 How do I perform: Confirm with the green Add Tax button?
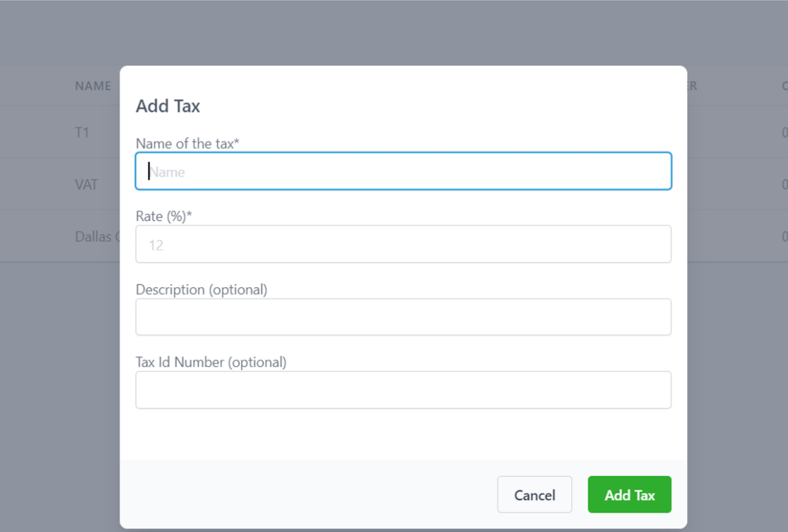click(x=629, y=494)
